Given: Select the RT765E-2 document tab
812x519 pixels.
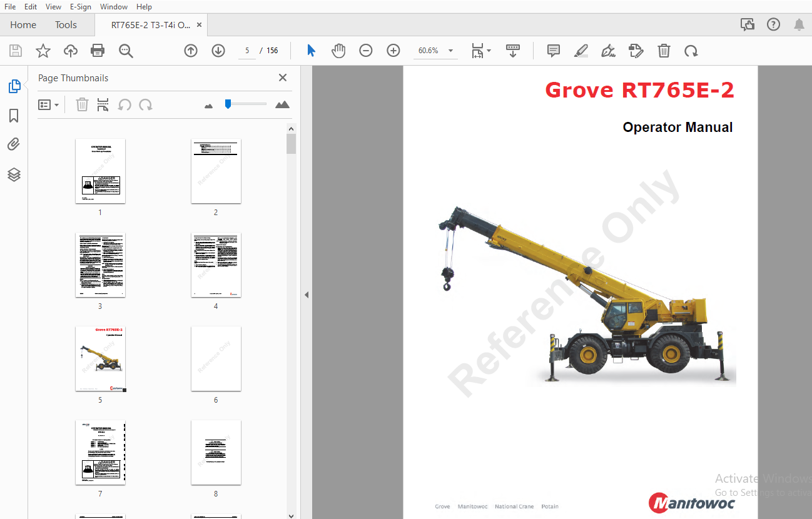Looking at the screenshot, I should coord(150,25).
